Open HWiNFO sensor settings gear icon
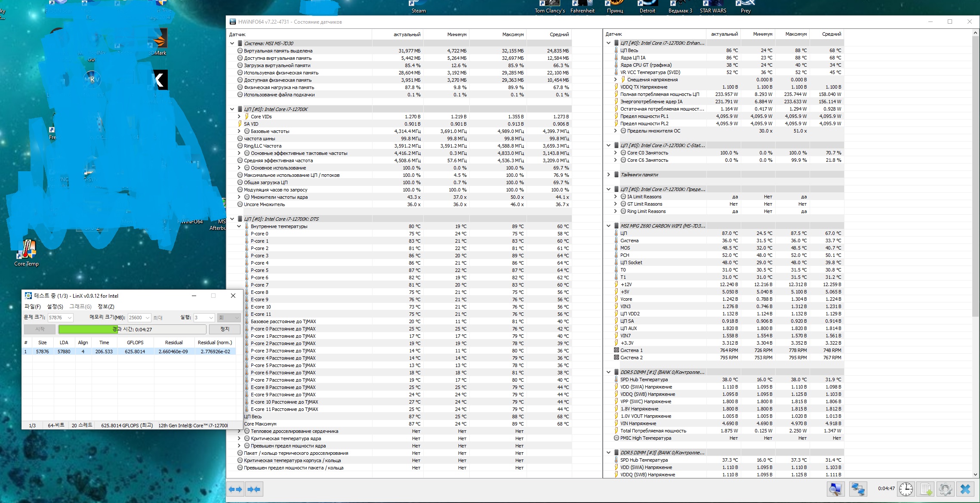980x503 pixels. [x=945, y=489]
